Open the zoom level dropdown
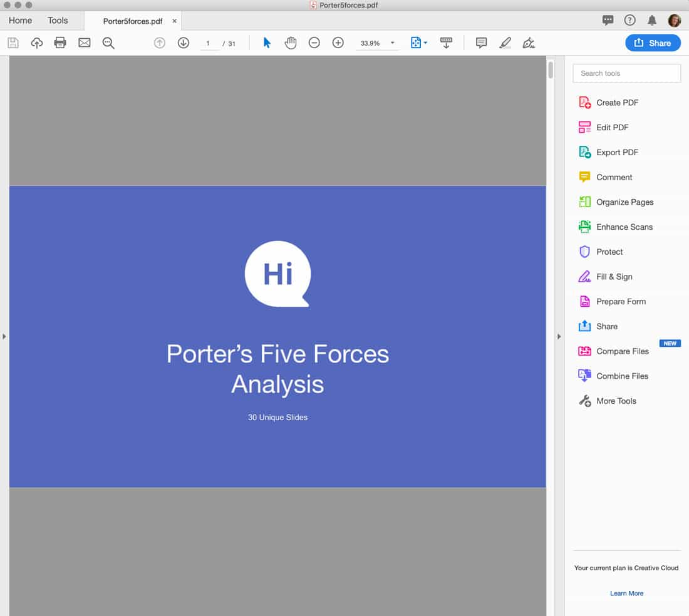The width and height of the screenshot is (689, 616). click(x=393, y=43)
